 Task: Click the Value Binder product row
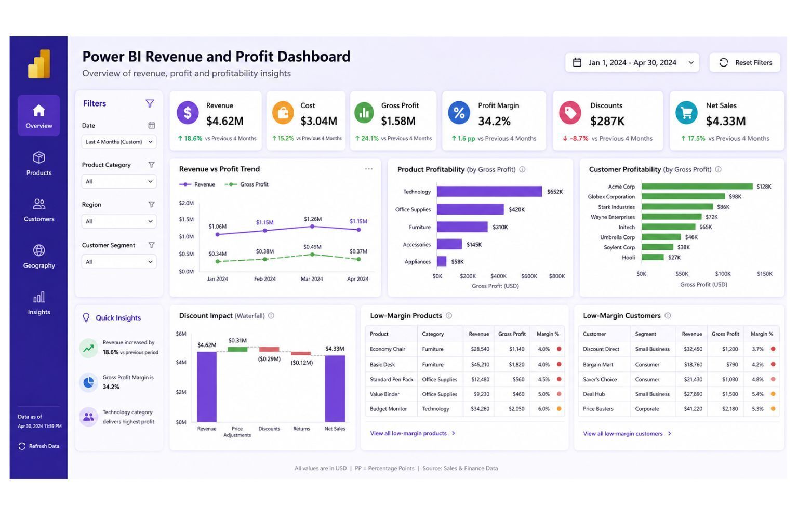[465, 394]
